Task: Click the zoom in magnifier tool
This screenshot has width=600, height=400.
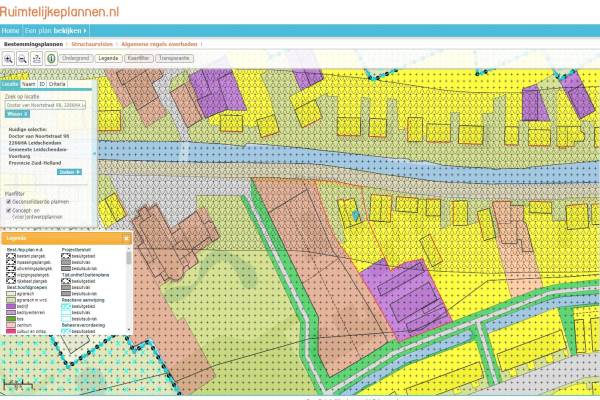Action: pos(9,59)
